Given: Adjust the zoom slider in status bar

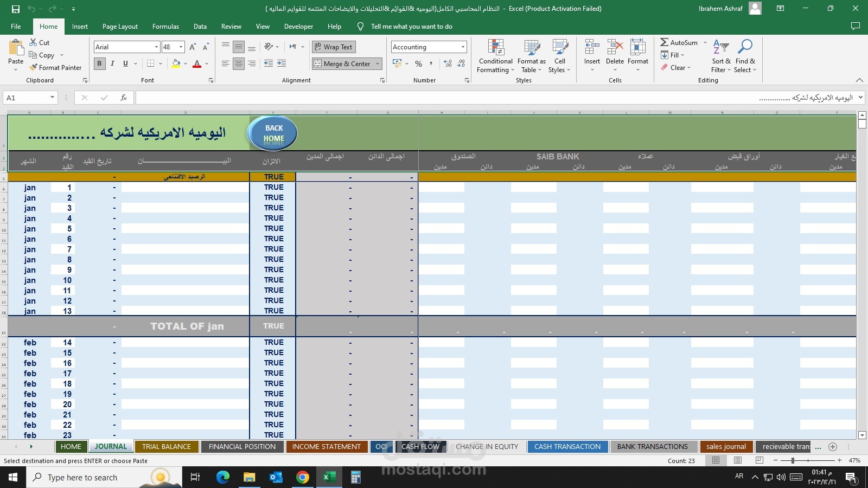Looking at the screenshot, I should tap(793, 460).
